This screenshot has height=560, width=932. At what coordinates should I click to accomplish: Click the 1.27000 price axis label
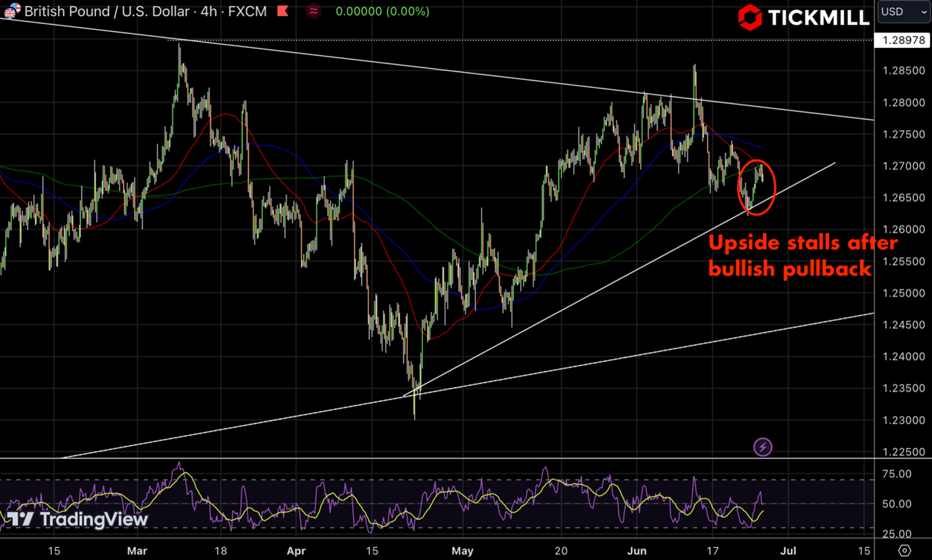click(904, 166)
